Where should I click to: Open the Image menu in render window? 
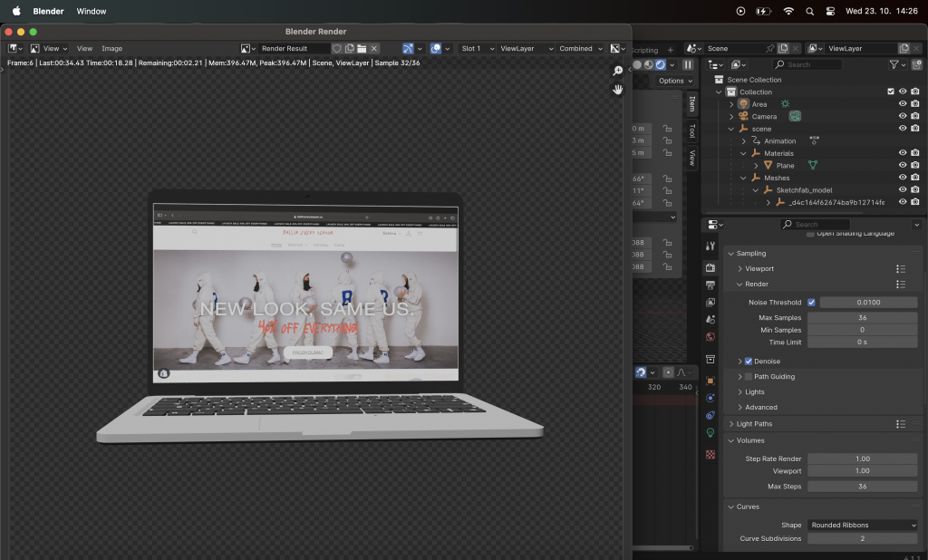(111, 49)
